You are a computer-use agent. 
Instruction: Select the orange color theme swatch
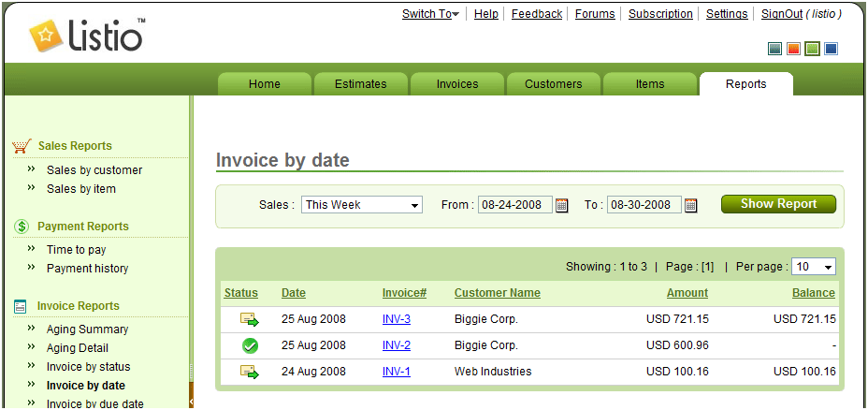[793, 49]
